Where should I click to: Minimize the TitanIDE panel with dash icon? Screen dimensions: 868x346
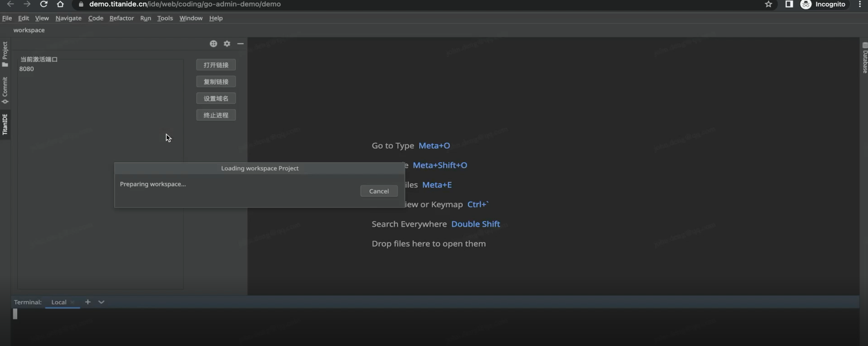241,44
